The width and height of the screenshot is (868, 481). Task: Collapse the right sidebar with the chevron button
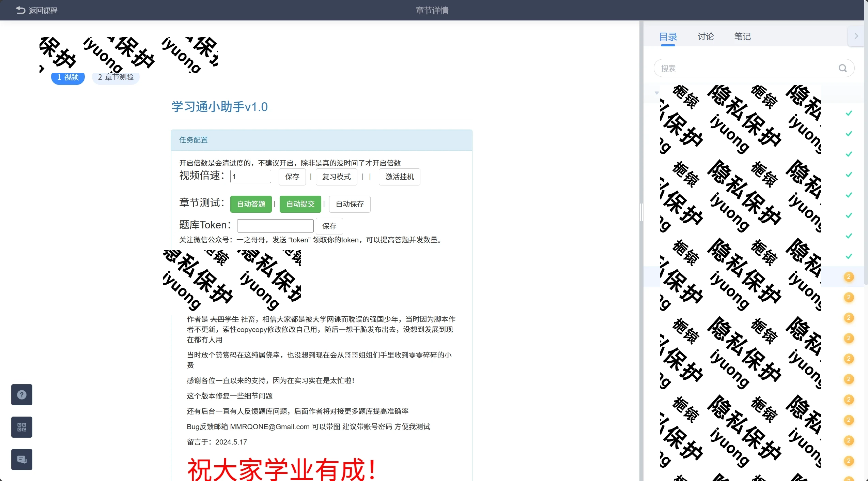tap(856, 36)
